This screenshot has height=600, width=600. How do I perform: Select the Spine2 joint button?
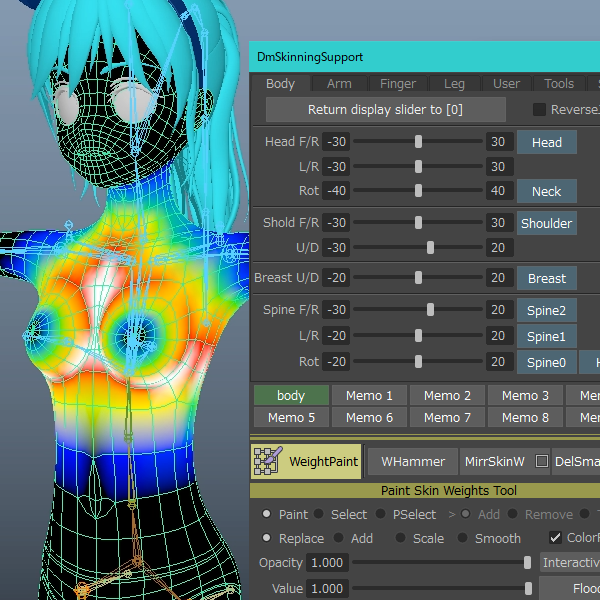pyautogui.click(x=547, y=310)
